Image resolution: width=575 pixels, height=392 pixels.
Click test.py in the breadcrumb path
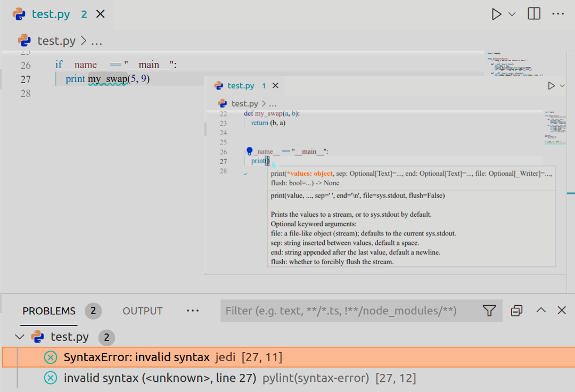(56, 41)
